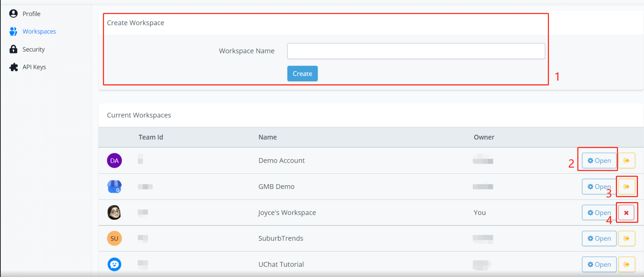The image size is (644, 277).
Task: Open API Keys from the sidebar
Action: [x=34, y=67]
